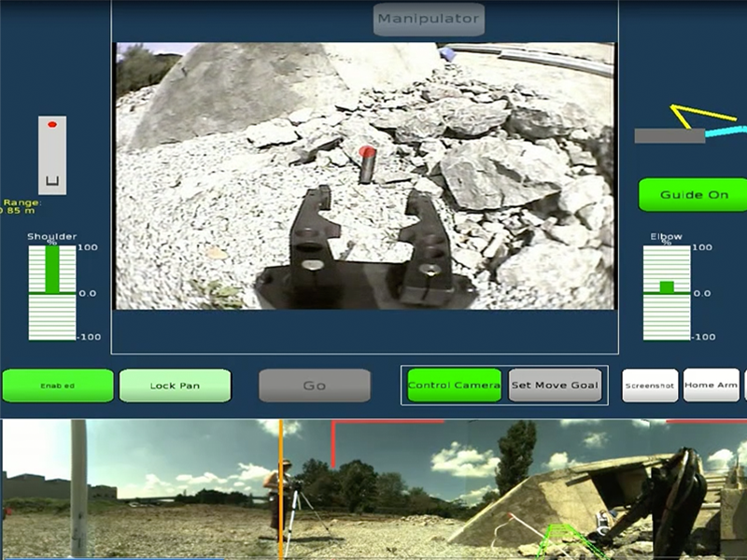Toggle the Lock Pan option
This screenshot has width=747, height=560.
click(175, 385)
